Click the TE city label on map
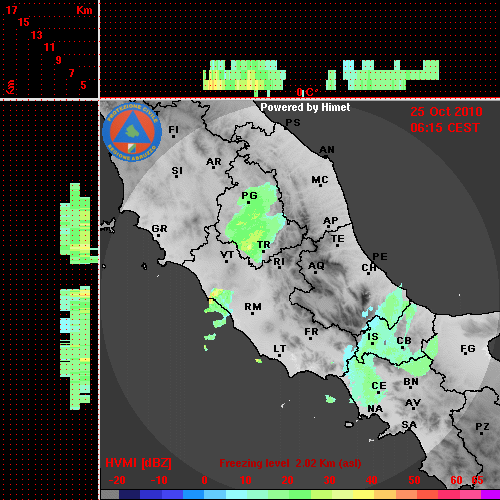This screenshot has height=500, width=500. [338, 239]
